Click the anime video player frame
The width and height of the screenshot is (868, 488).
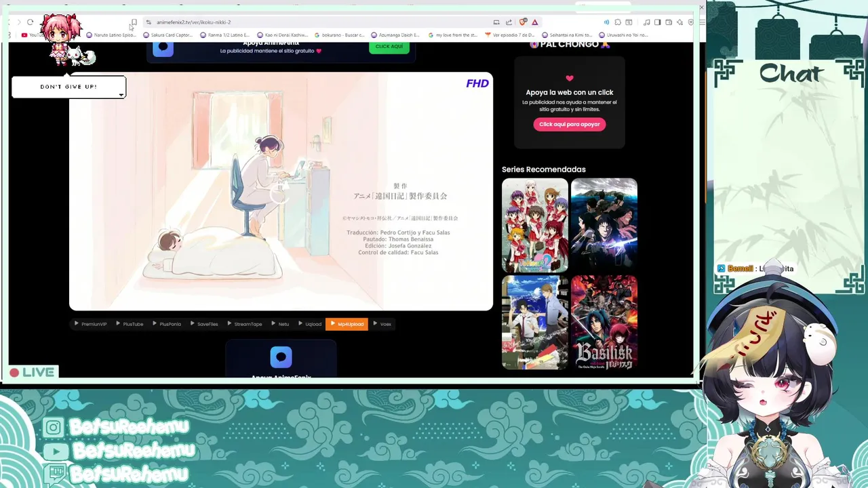[x=281, y=191]
